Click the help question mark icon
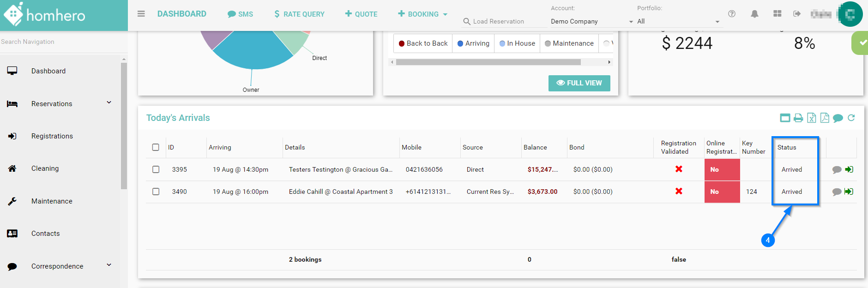Viewport: 868px width, 288px height. coord(732,14)
